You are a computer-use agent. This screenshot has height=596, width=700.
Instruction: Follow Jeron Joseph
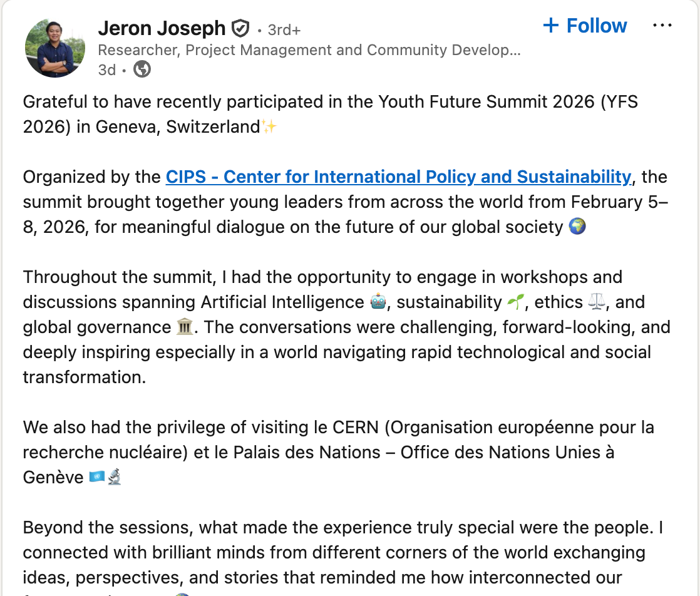click(585, 26)
